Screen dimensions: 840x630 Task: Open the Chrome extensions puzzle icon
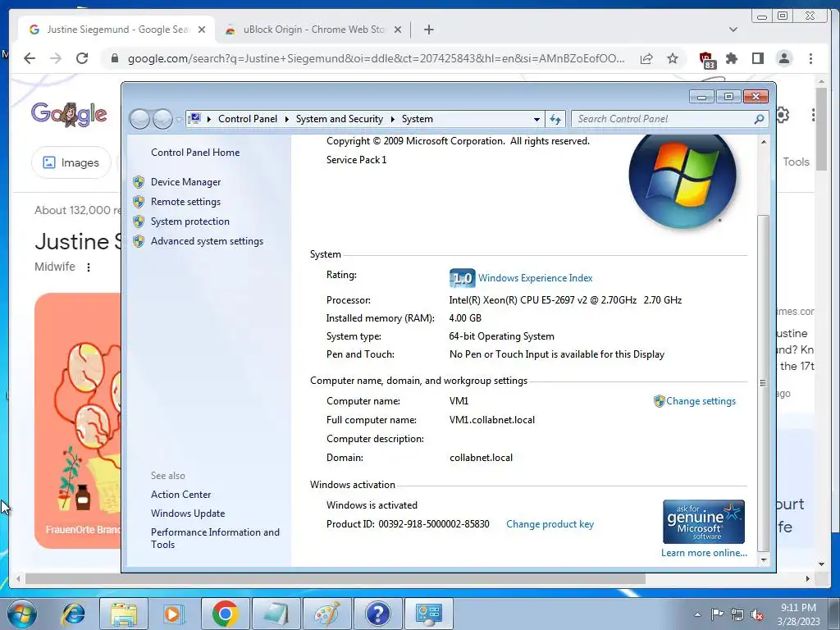pos(732,58)
